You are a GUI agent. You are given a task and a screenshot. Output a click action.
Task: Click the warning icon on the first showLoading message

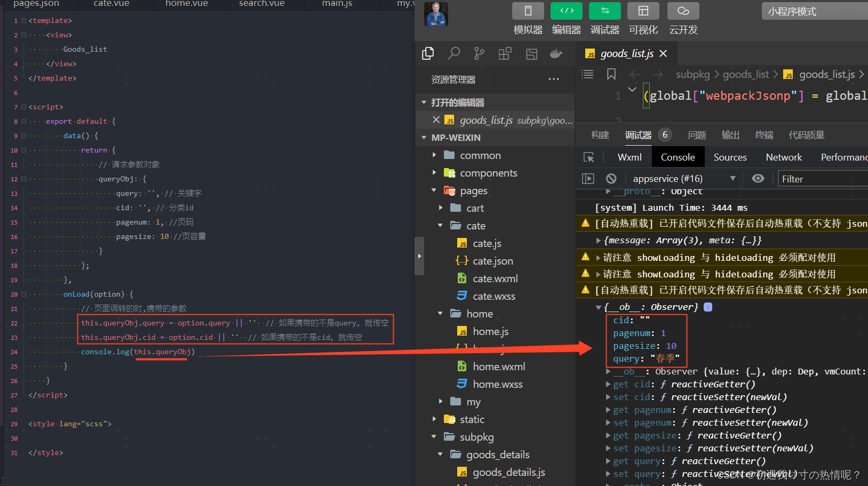[585, 257]
